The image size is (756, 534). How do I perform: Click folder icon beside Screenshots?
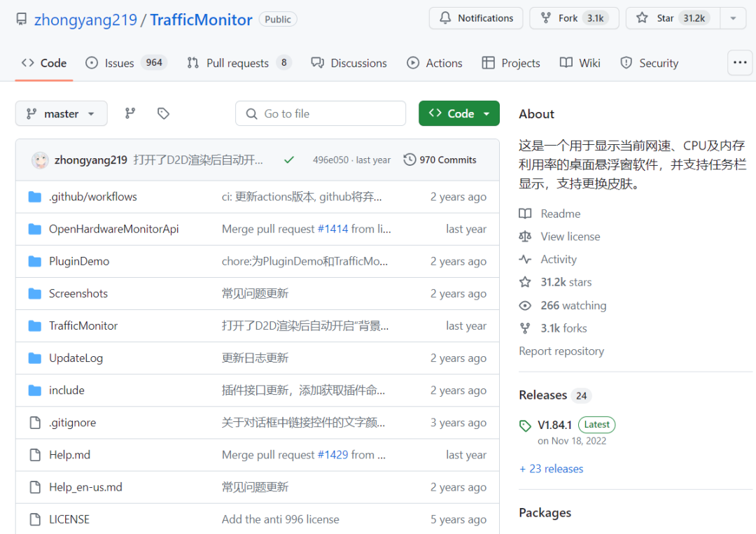click(x=35, y=293)
